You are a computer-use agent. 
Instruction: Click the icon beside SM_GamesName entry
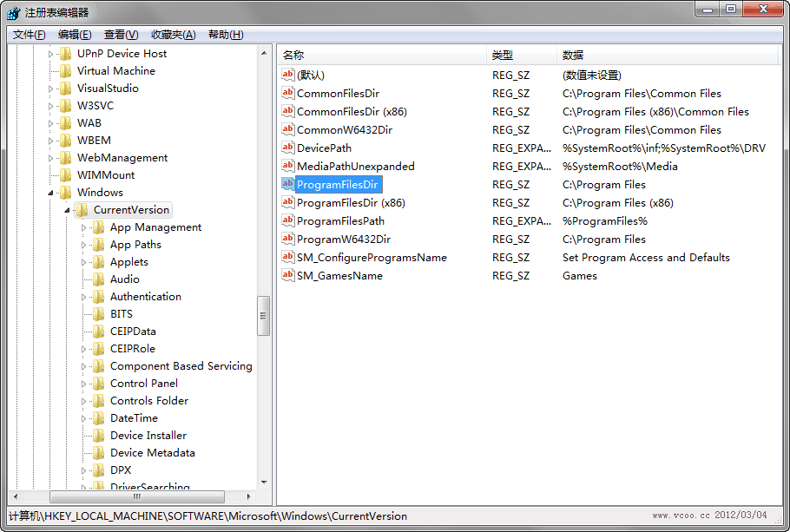point(288,275)
